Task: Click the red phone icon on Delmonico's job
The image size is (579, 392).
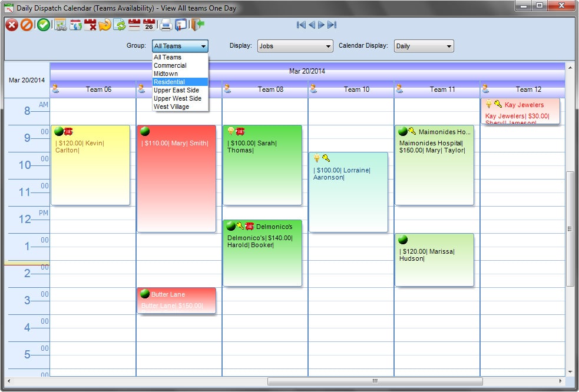Action: [x=250, y=226]
